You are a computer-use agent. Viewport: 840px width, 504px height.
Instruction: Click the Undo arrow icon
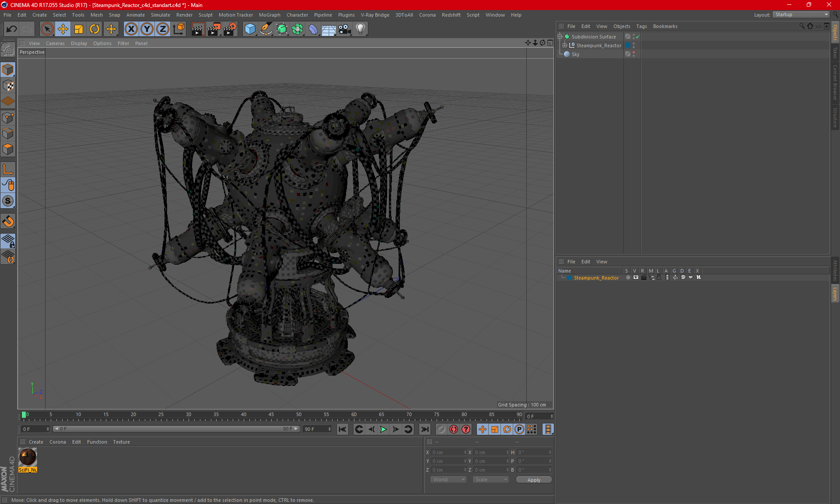click(x=12, y=29)
